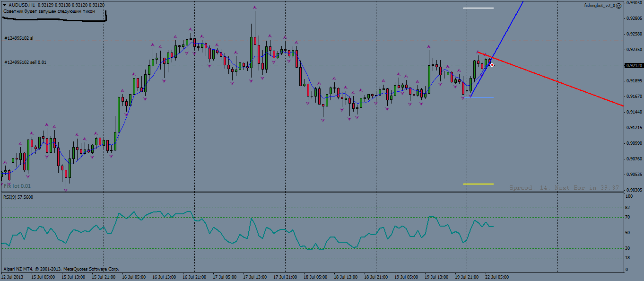Click price scale value 0.92805

(634, 18)
